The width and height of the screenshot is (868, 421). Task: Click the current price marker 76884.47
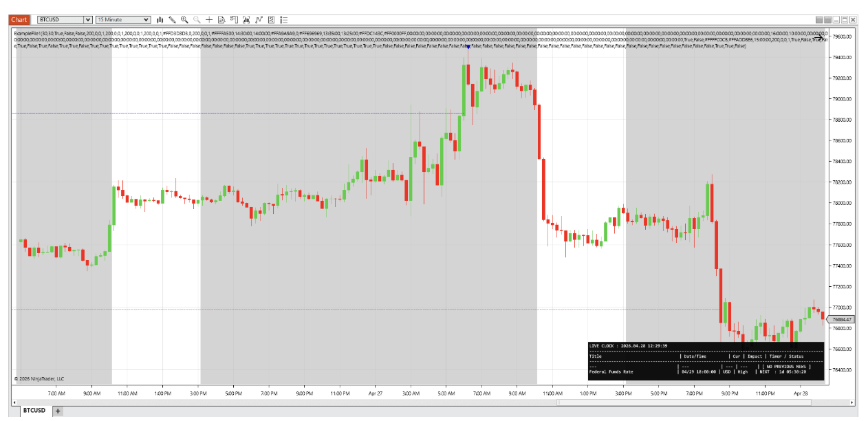click(842, 319)
